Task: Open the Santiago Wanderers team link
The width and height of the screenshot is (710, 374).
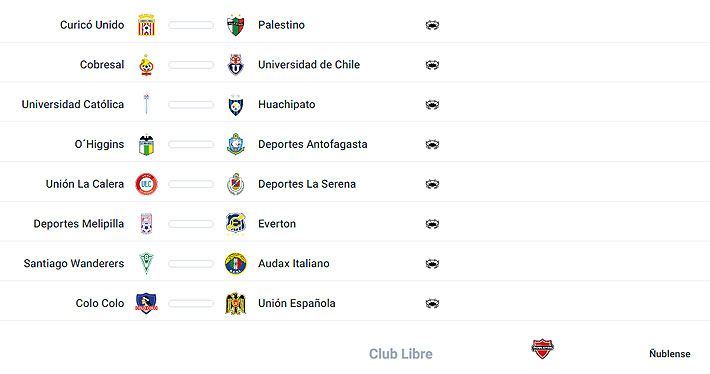Action: tap(74, 264)
